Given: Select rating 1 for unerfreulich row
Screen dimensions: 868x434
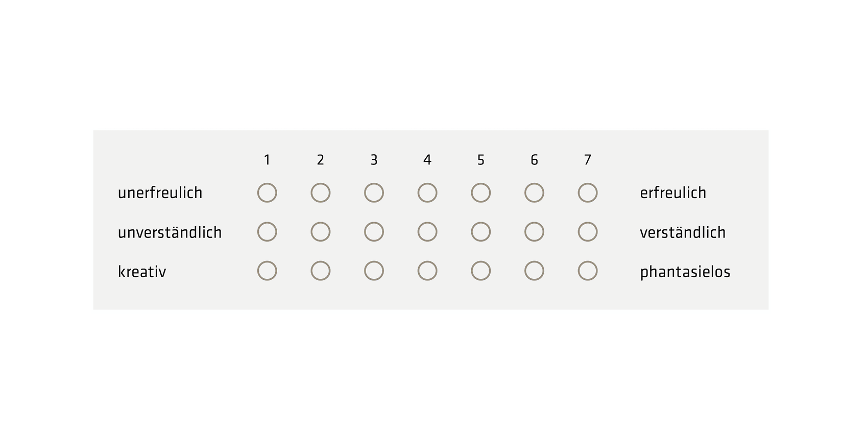Looking at the screenshot, I should pyautogui.click(x=267, y=192).
